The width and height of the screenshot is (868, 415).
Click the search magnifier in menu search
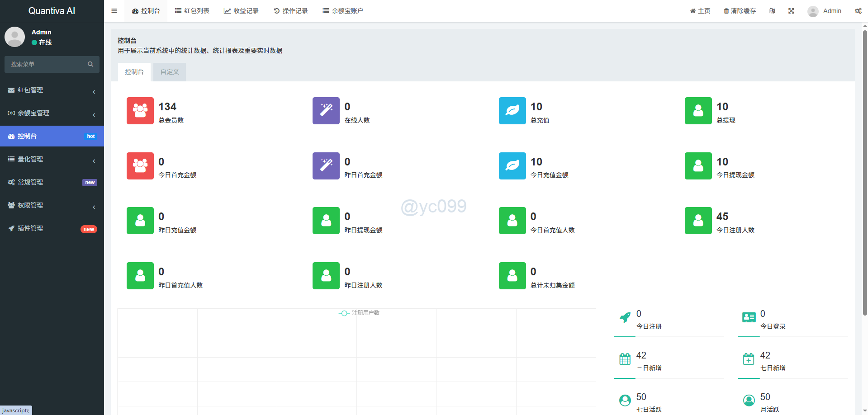tap(90, 64)
